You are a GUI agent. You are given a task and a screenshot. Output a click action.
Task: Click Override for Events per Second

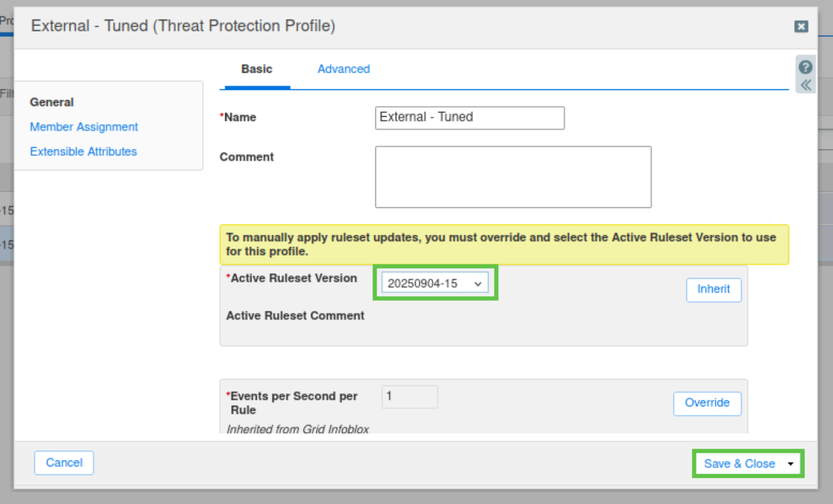pyautogui.click(x=707, y=403)
